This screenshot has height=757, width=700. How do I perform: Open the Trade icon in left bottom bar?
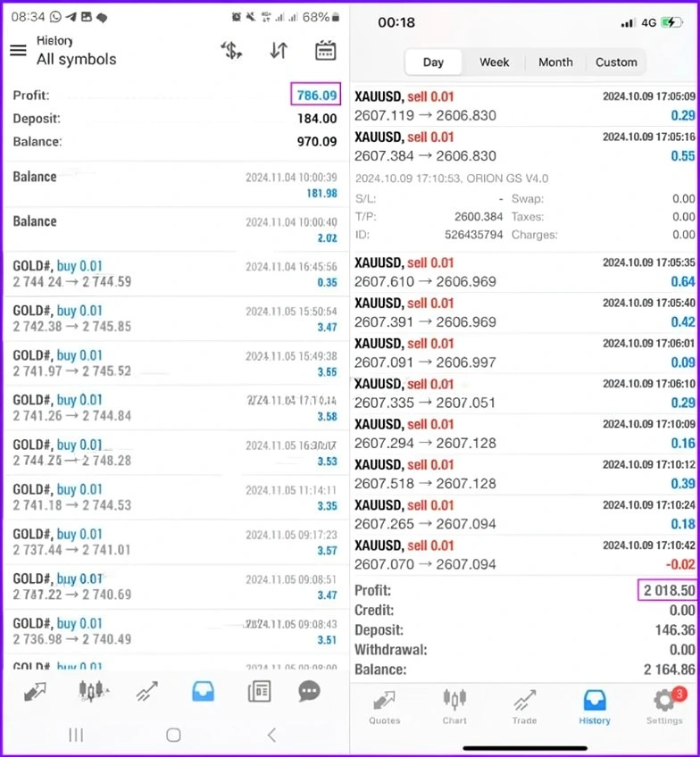(x=147, y=691)
